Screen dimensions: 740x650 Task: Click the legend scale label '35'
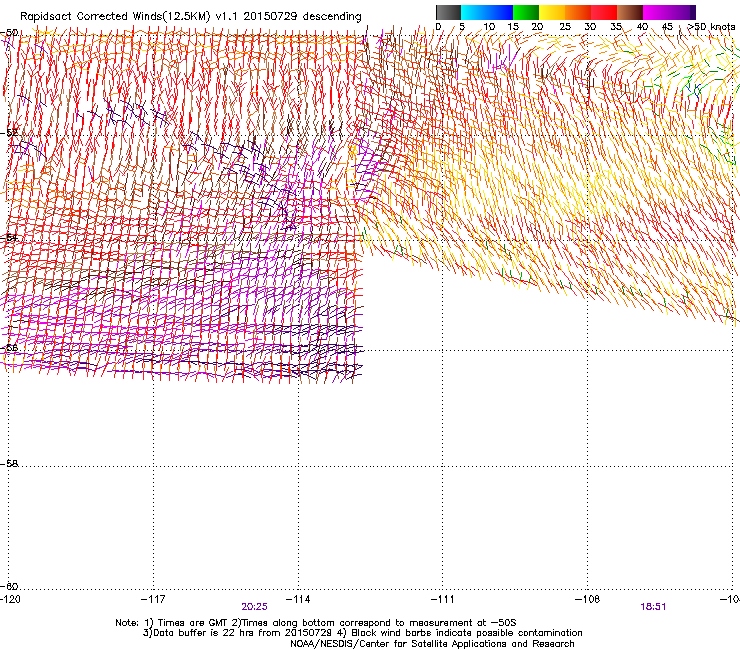tap(616, 27)
